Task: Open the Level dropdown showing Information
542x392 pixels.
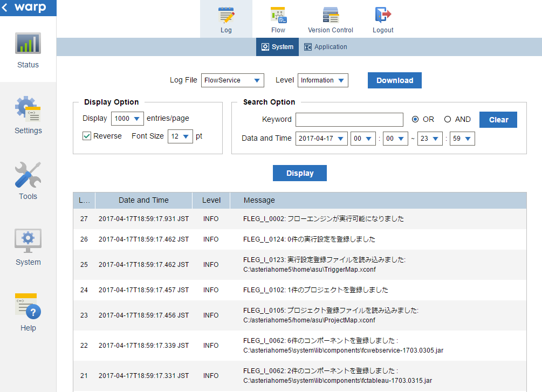Action: click(x=323, y=80)
